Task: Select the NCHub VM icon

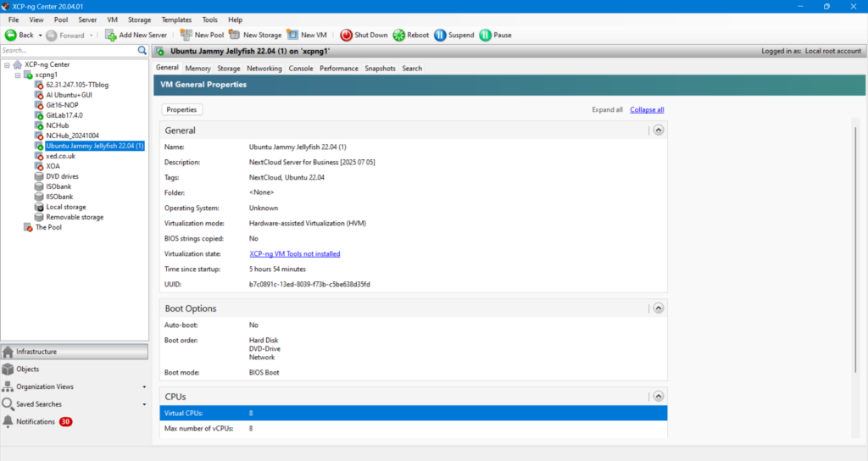Action: click(x=39, y=125)
